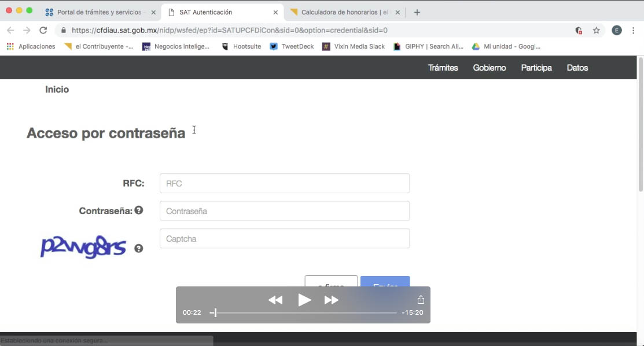Switch to Calculadora de honorarios tab
Viewport: 644px width, 346px height.
[345, 12]
